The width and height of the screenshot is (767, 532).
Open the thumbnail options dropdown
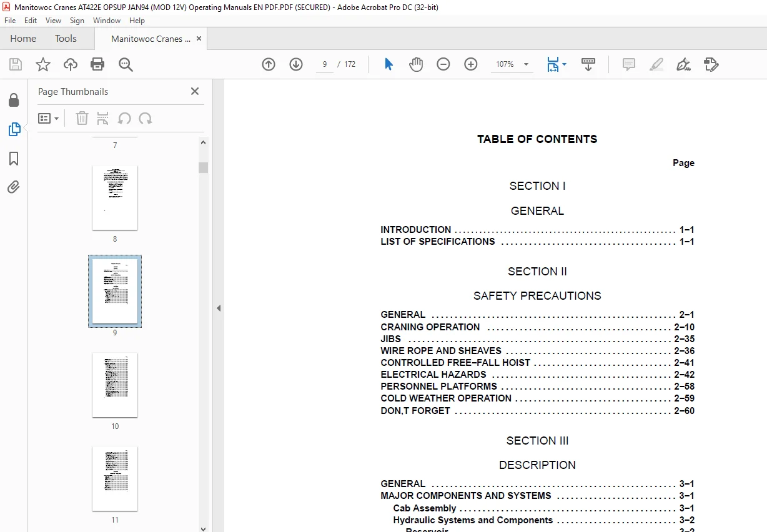(x=48, y=118)
